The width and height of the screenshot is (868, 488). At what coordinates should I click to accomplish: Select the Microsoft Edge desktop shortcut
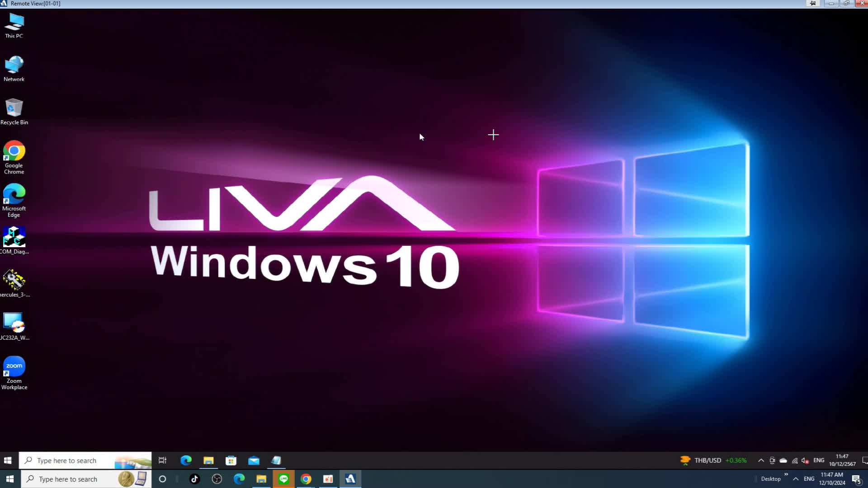14,201
